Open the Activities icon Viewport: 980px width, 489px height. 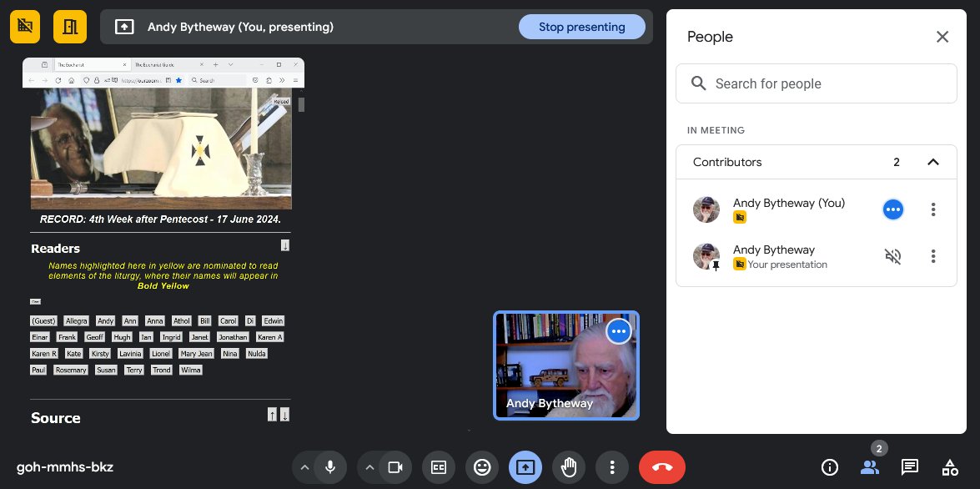click(x=949, y=467)
